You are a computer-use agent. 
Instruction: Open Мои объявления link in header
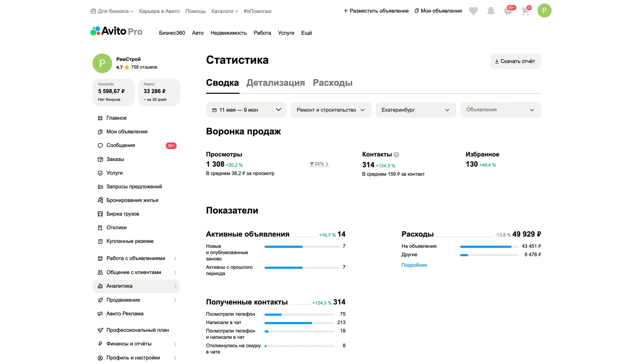[438, 11]
